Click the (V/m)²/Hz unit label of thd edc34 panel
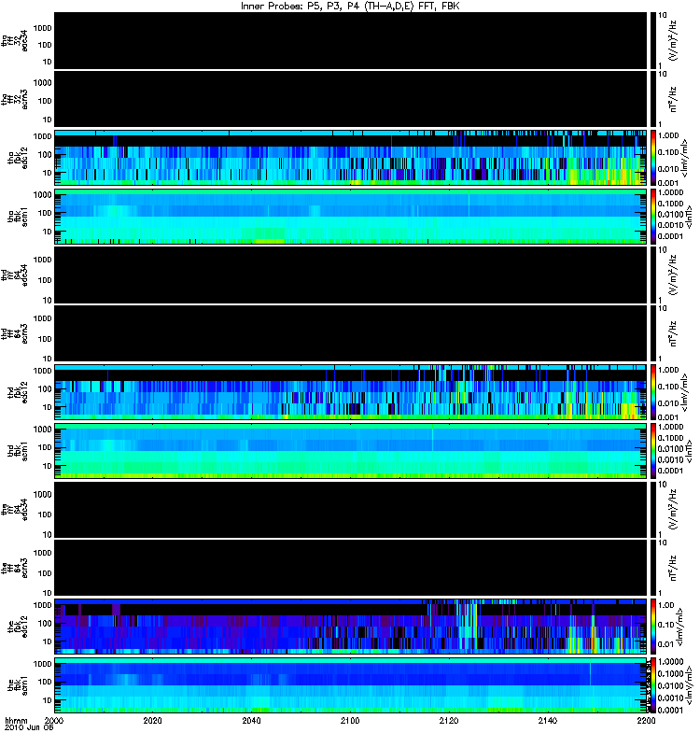 (673, 275)
